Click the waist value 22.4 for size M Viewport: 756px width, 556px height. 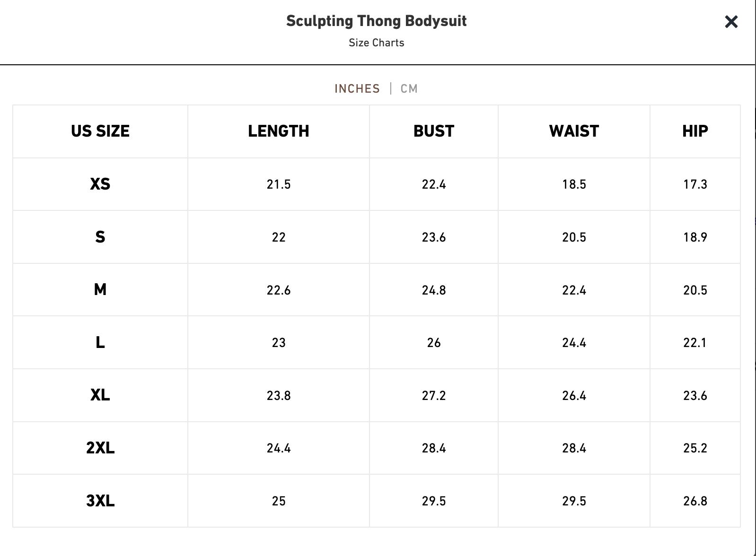574,290
